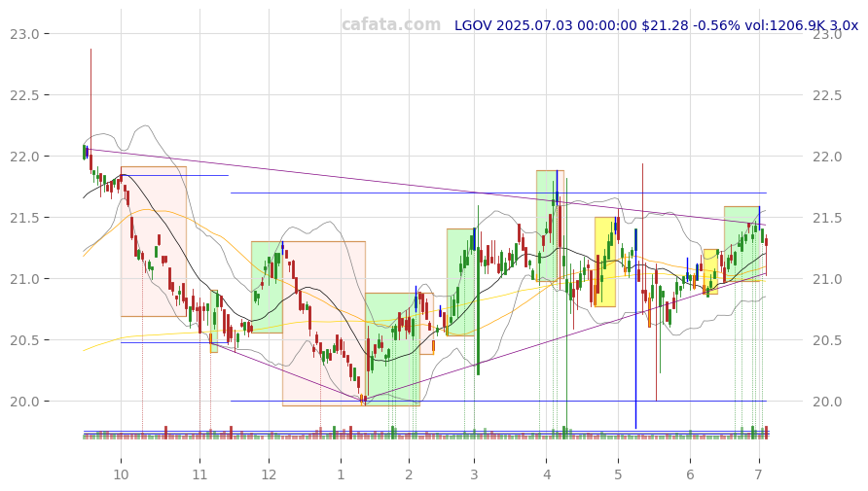Select the pink box spanning December to January
Screen dimensions: 868x491
pos(324,324)
